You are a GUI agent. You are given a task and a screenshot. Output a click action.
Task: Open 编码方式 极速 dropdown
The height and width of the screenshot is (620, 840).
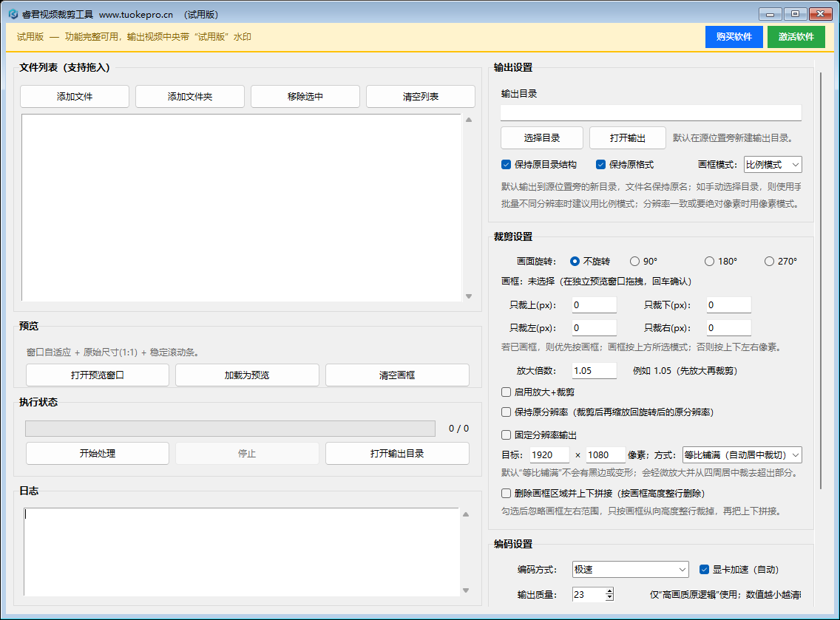click(631, 570)
